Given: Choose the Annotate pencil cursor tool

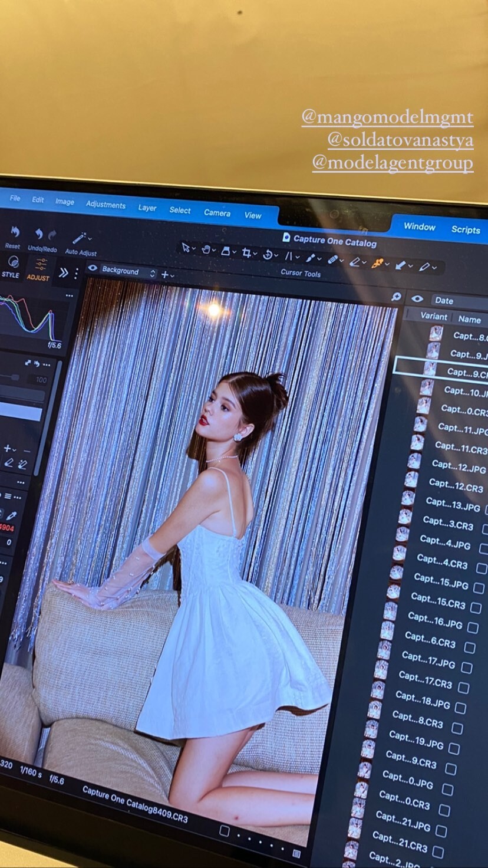Looking at the screenshot, I should coord(423,267).
